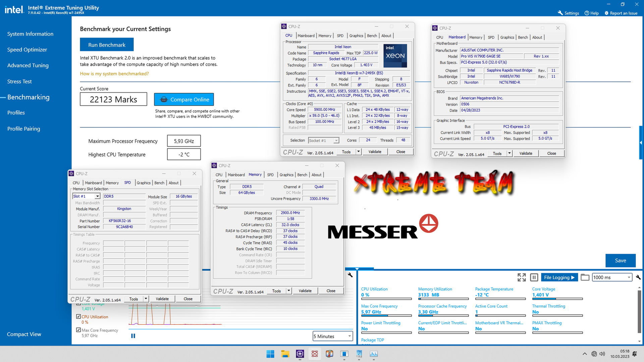Select About tab in CPU-Z Memory window

(316, 175)
